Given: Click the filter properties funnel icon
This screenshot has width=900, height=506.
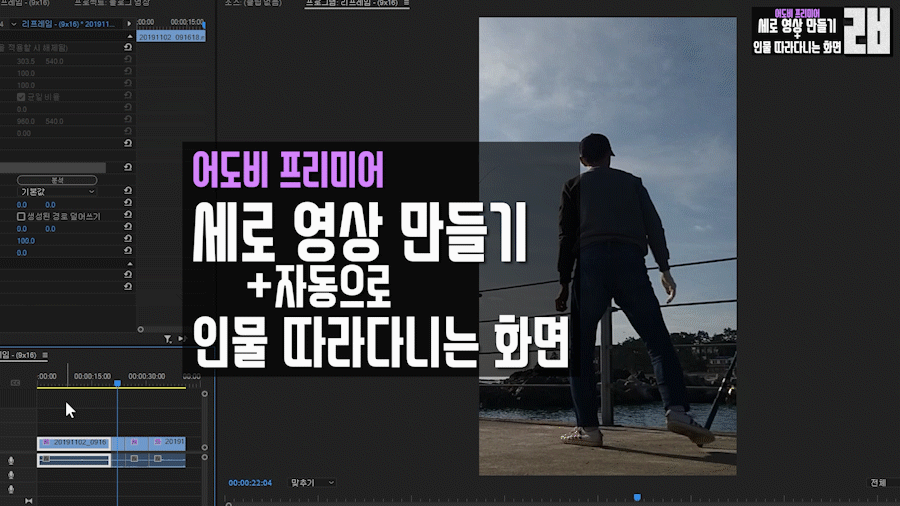Looking at the screenshot, I should point(168,339).
